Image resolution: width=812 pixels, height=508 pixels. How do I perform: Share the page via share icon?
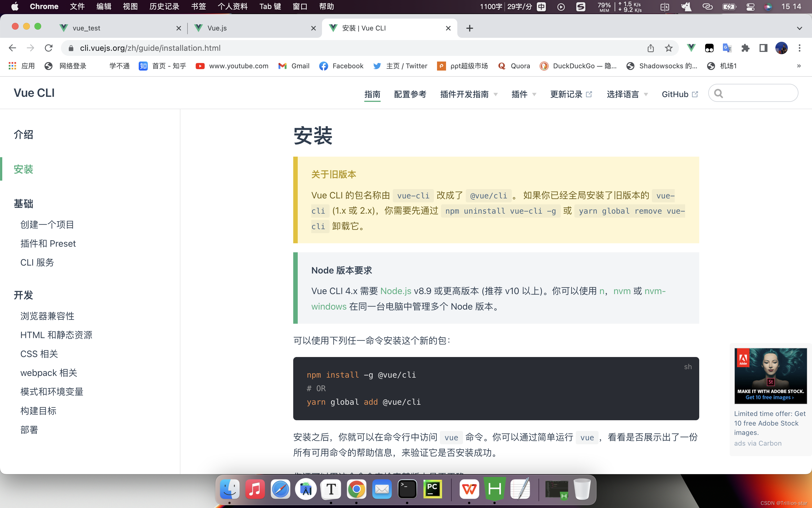tap(651, 48)
